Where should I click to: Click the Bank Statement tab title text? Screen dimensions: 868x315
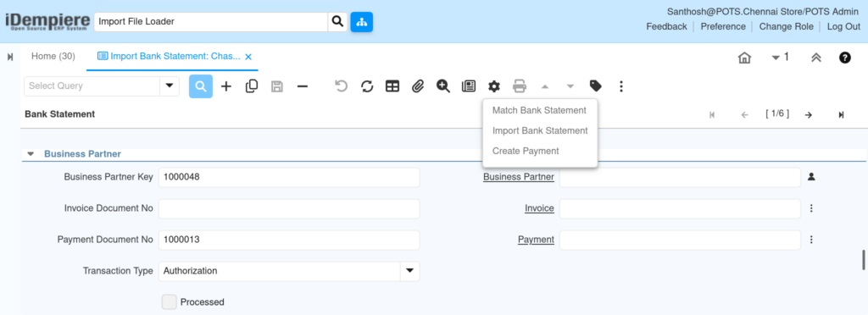pyautogui.click(x=60, y=113)
